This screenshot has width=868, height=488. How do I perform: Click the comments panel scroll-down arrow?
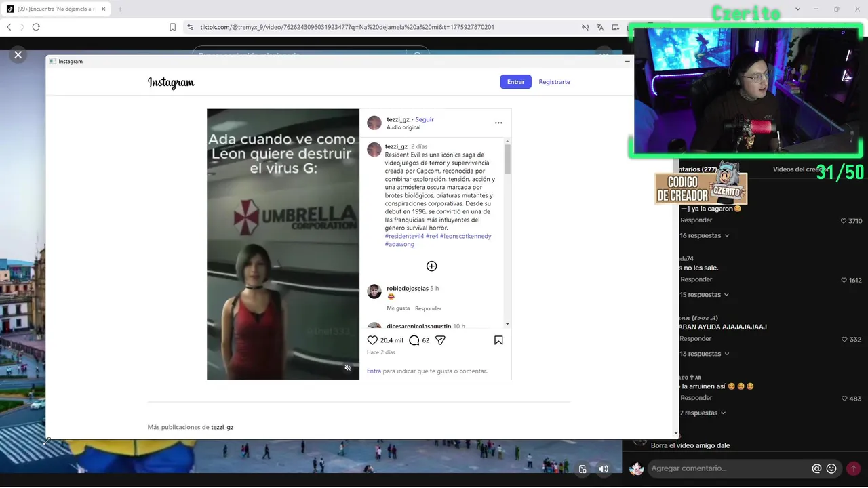pyautogui.click(x=507, y=324)
